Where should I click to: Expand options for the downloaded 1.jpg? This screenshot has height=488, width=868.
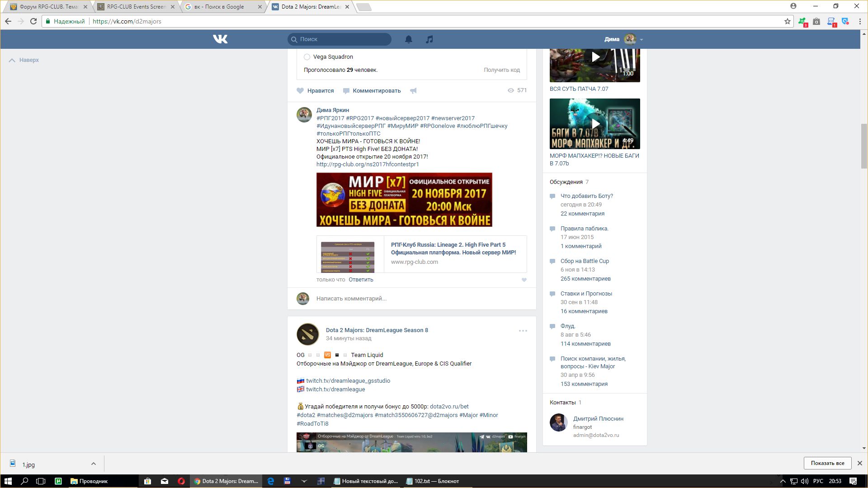tap(93, 464)
